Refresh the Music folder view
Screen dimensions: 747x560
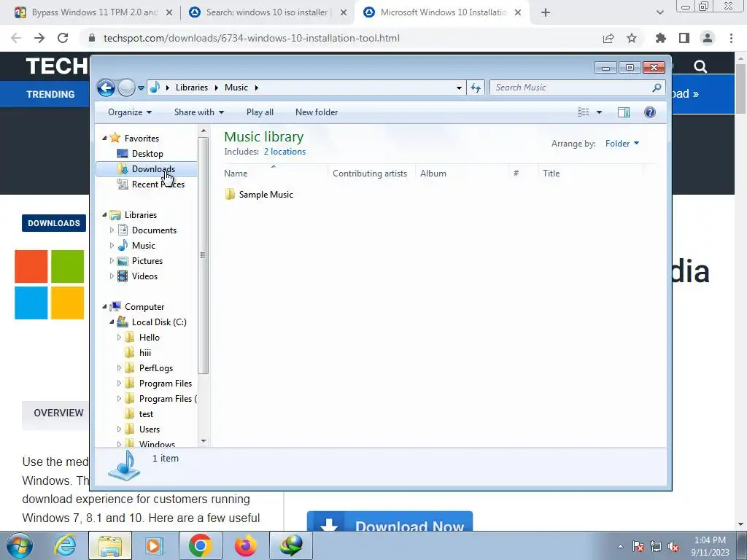click(476, 87)
